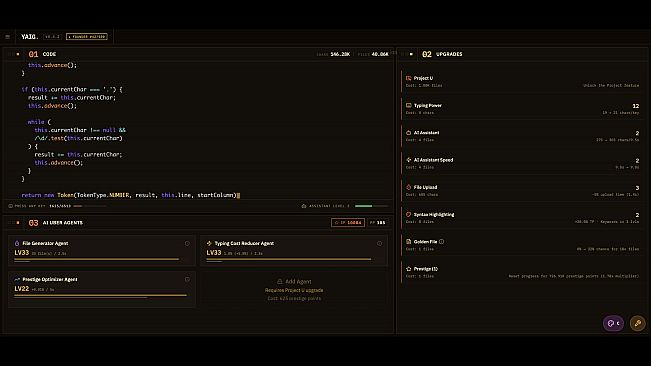
Task: Collapse the 03 AI Uber Agents panel dot
Action: [x=18, y=223]
